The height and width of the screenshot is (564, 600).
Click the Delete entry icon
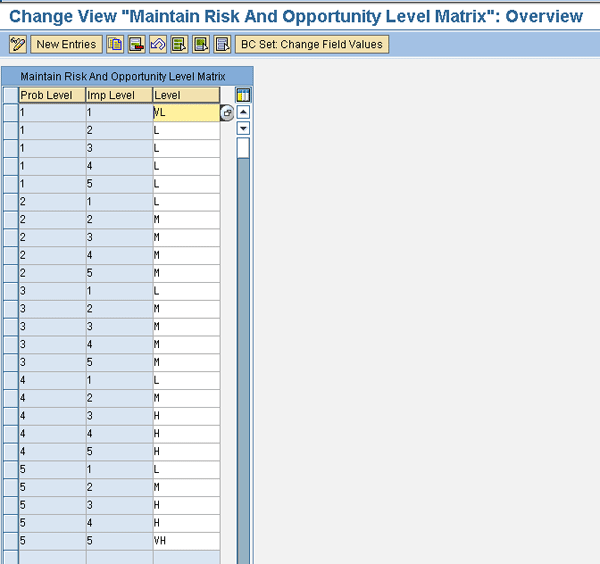coord(136,44)
